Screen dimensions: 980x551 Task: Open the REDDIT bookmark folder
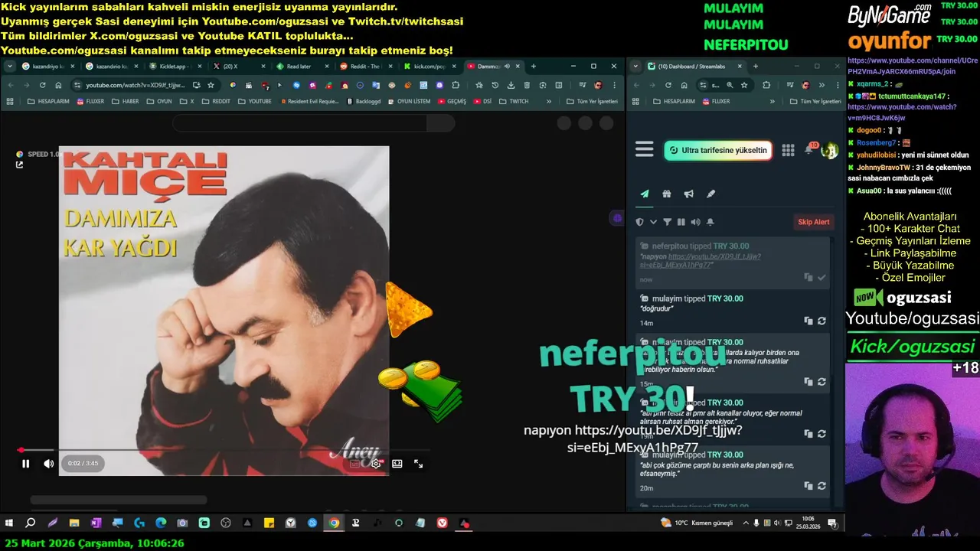[x=215, y=101]
